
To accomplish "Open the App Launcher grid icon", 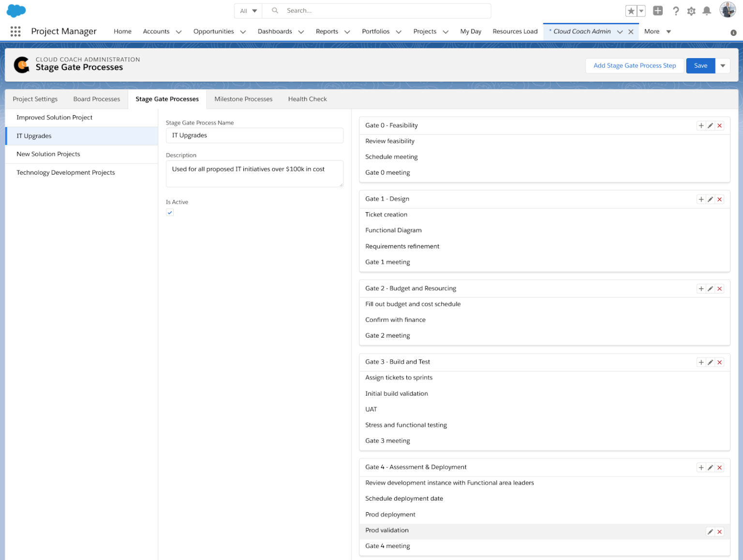I will [15, 31].
